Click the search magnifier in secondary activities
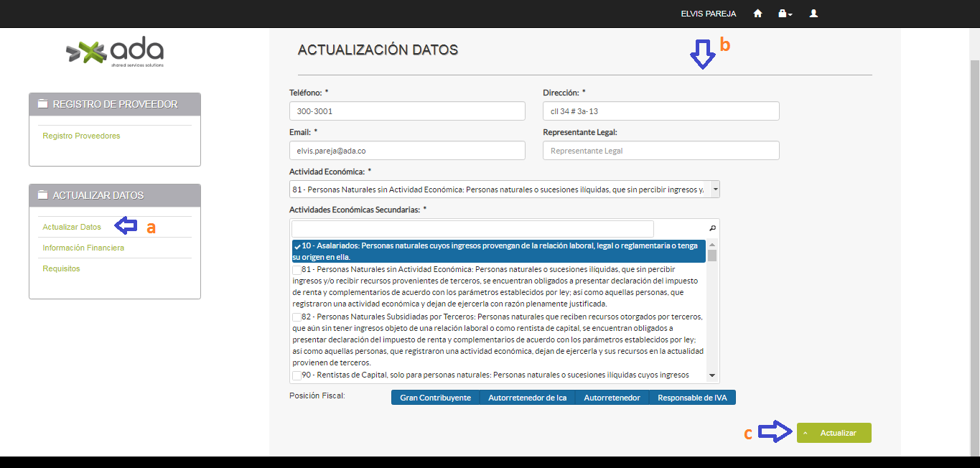Image resolution: width=980 pixels, height=468 pixels. 712,228
